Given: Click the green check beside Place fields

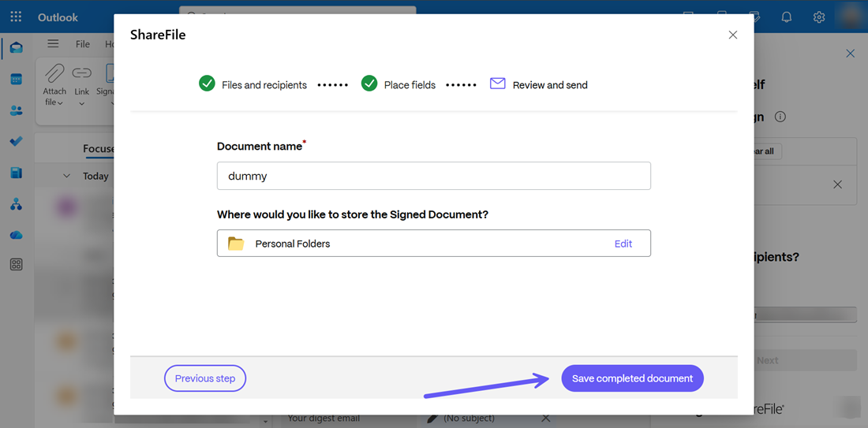Looking at the screenshot, I should click(x=369, y=84).
